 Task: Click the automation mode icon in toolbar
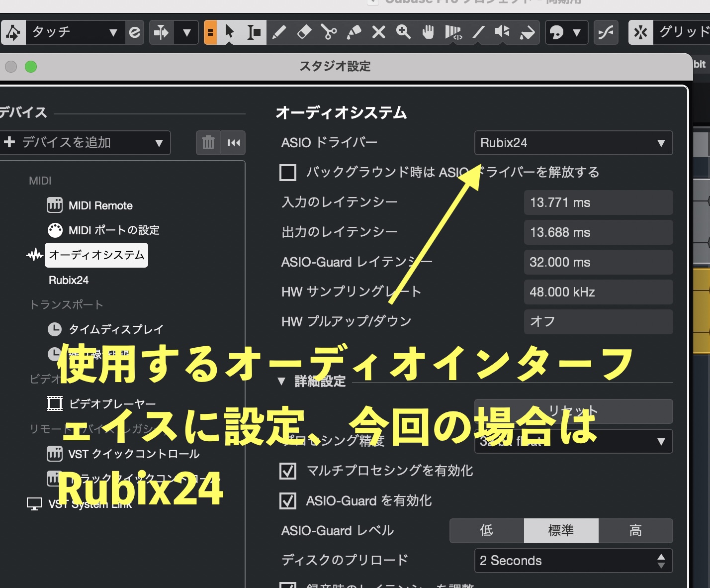pos(13,33)
